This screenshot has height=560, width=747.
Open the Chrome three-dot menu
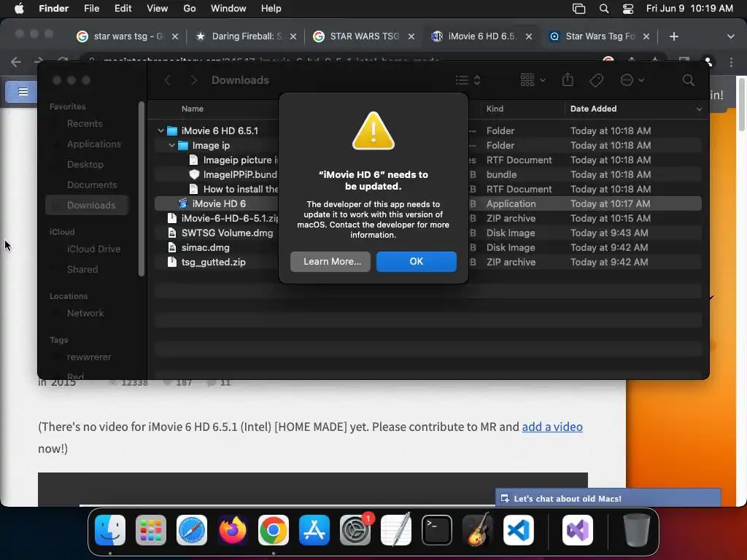(731, 62)
